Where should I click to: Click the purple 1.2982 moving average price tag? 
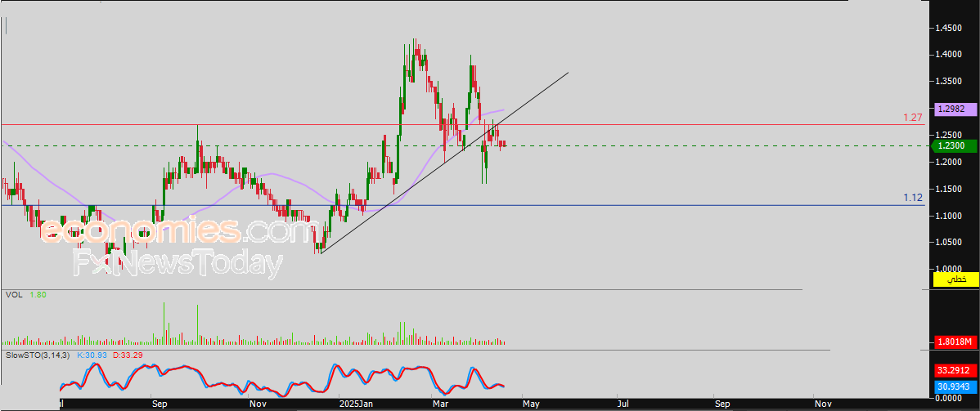point(954,109)
